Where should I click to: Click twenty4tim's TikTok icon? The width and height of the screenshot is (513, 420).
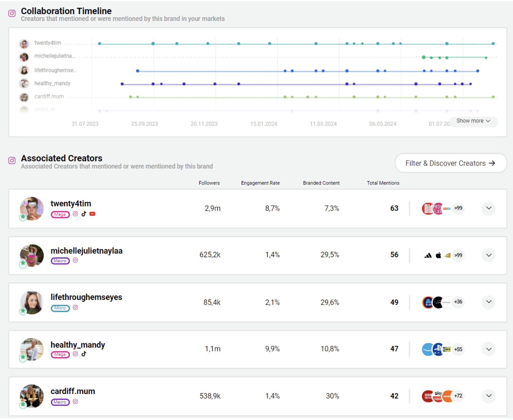84,214
